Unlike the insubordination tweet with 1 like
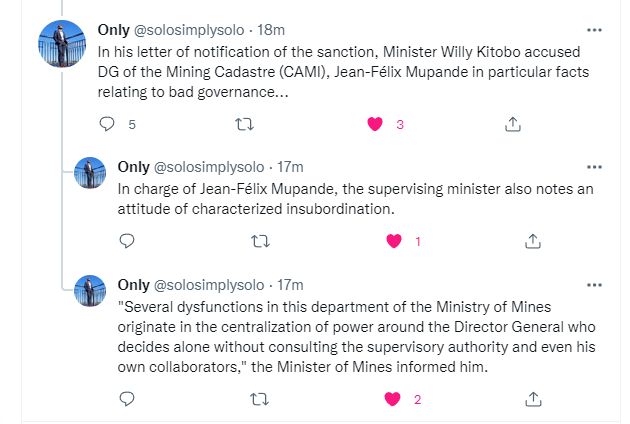The image size is (630, 424). (394, 241)
